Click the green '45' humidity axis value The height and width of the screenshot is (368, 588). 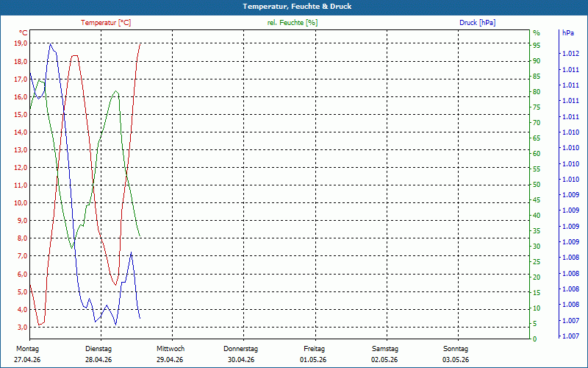(537, 200)
